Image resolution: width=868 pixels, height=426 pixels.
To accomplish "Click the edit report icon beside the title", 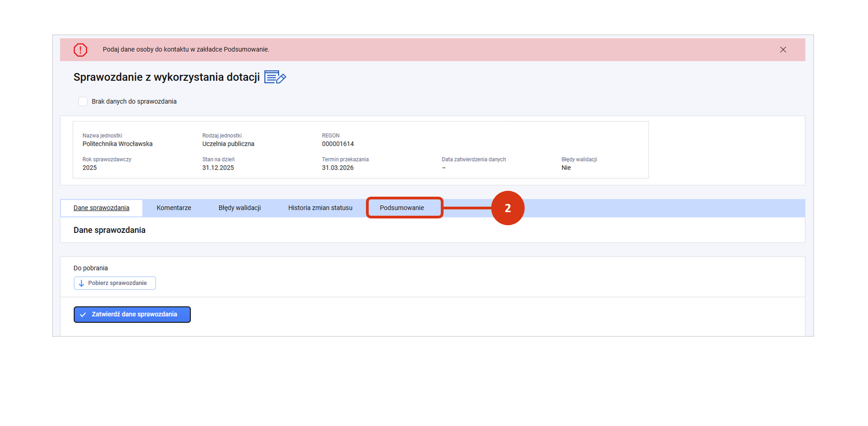I will pos(275,77).
